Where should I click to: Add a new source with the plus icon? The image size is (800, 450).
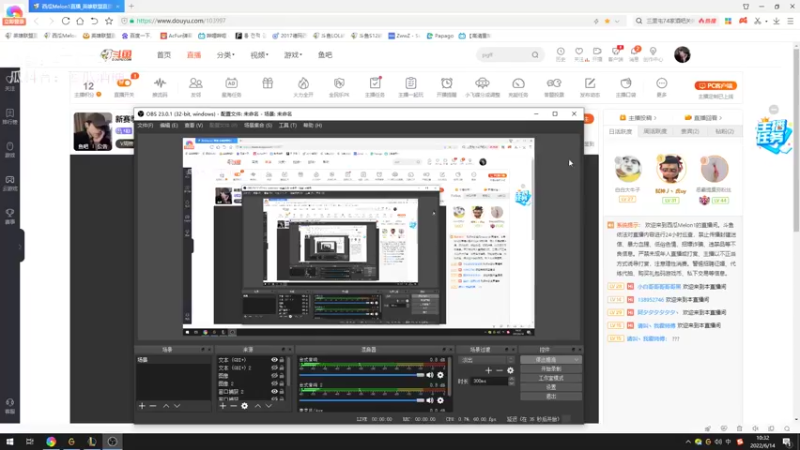coord(222,406)
